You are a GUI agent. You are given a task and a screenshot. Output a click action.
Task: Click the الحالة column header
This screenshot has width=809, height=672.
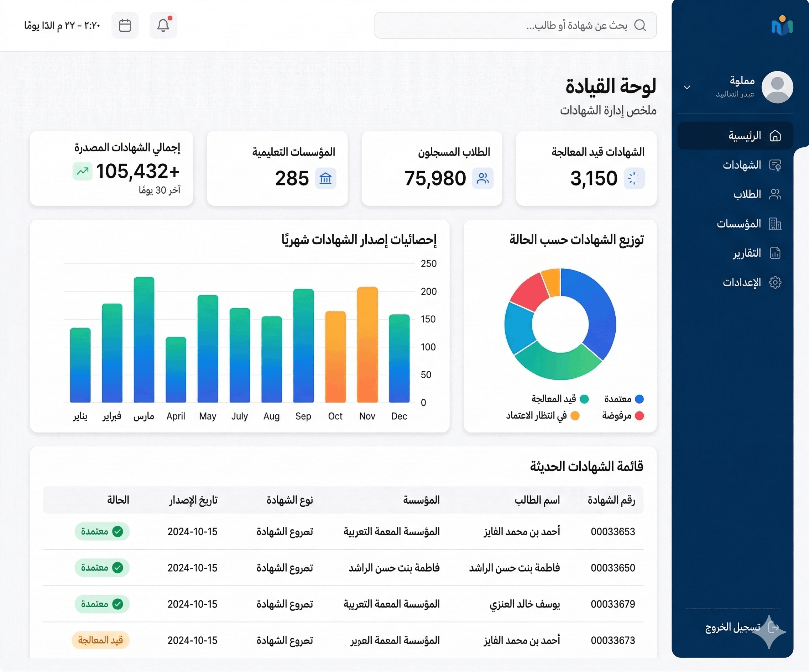click(x=118, y=500)
